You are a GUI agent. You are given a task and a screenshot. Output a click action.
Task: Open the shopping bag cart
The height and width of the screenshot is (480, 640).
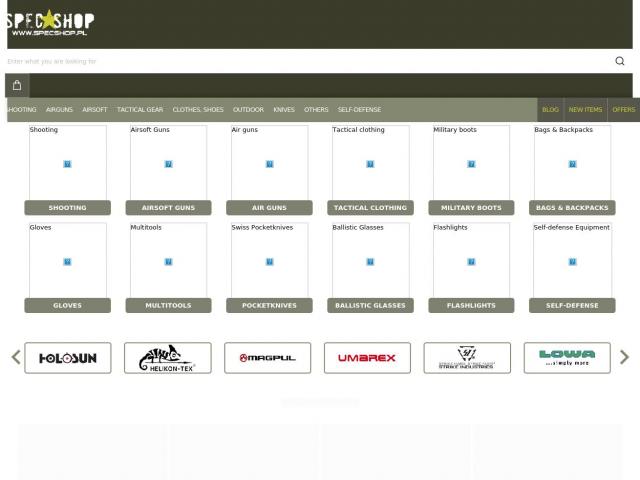(17, 85)
